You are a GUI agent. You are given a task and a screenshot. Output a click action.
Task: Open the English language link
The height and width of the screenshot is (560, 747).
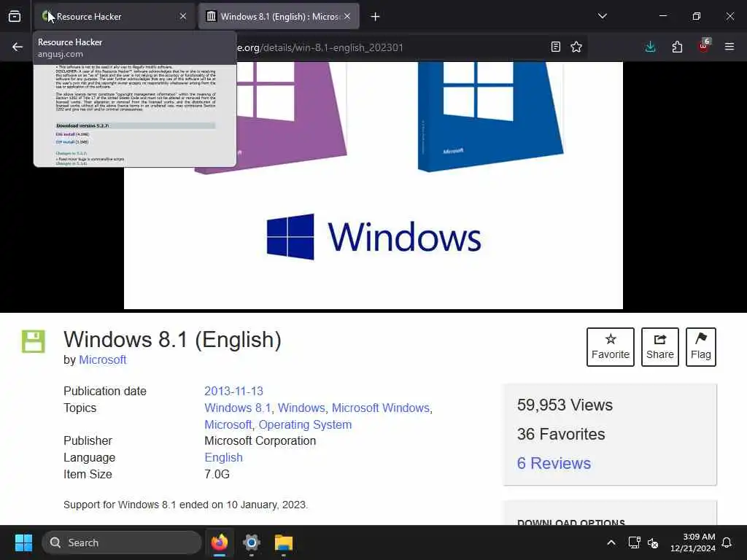(x=223, y=458)
